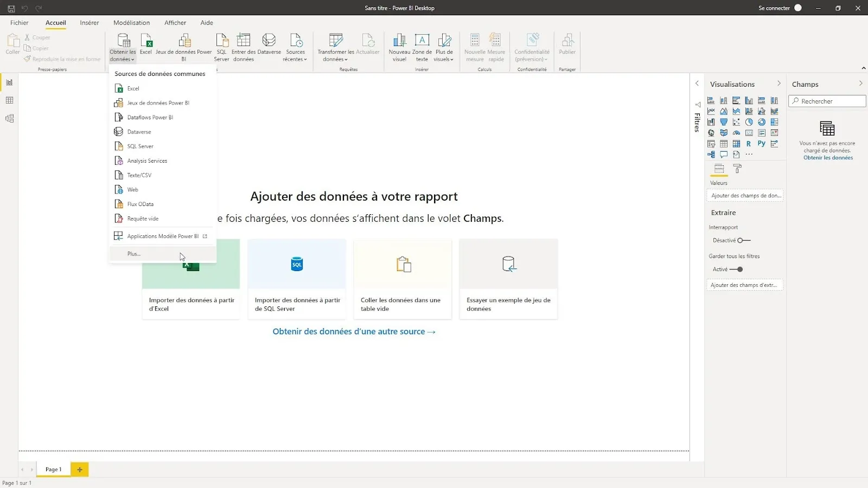Viewport: 868px width, 488px height.
Task: Expand the Filtres pane chevron
Action: click(697, 84)
